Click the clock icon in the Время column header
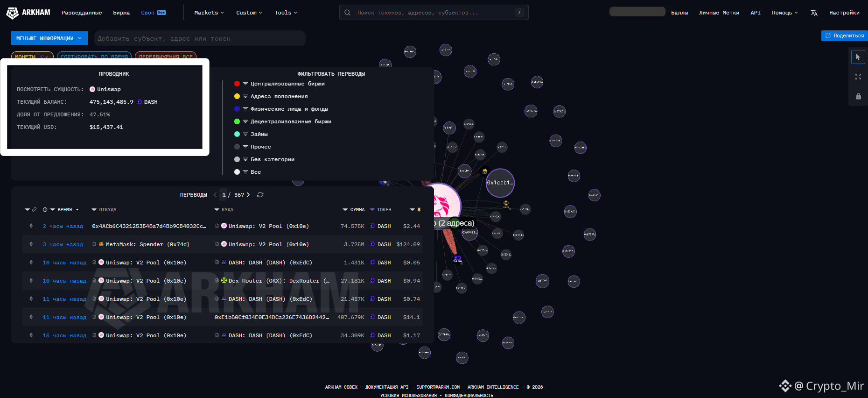The image size is (868, 398). point(45,210)
